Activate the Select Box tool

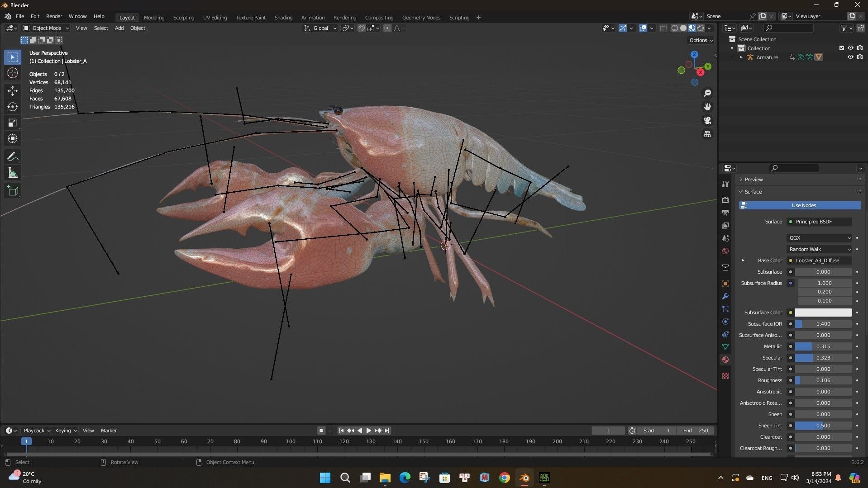(x=13, y=57)
